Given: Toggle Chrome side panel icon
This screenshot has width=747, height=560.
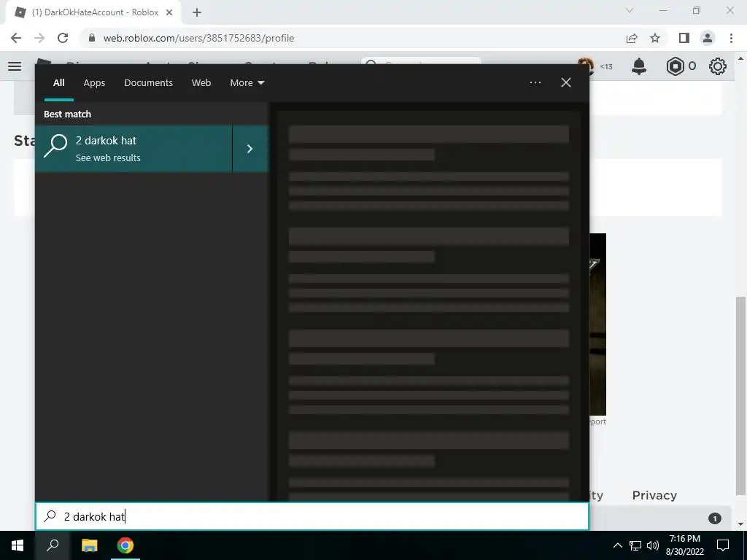Looking at the screenshot, I should click(x=684, y=38).
